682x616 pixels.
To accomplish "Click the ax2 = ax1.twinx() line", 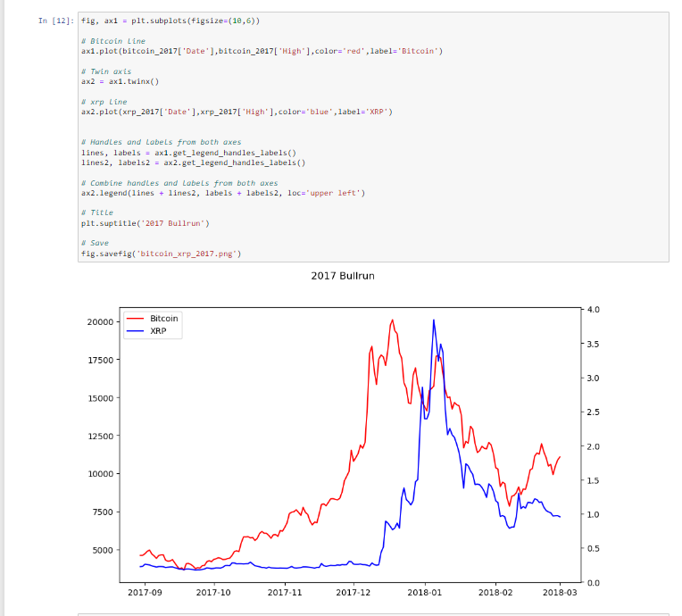I will pos(120,81).
